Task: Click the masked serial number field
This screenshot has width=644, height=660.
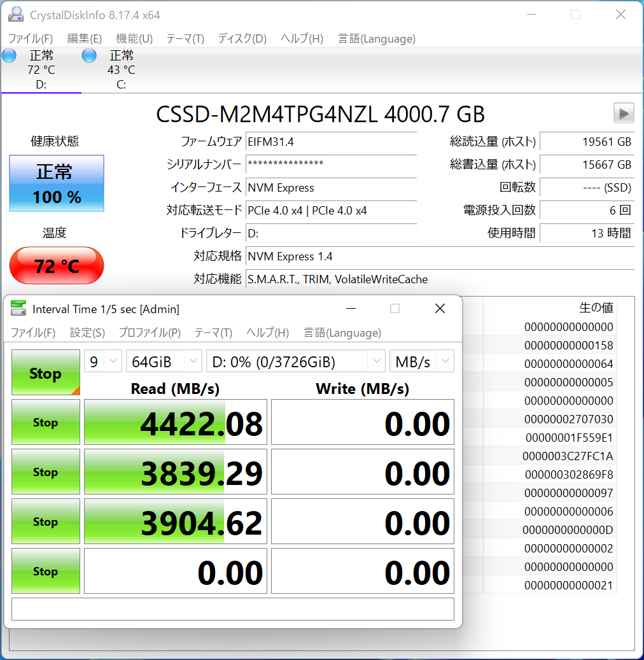Action: (x=332, y=165)
